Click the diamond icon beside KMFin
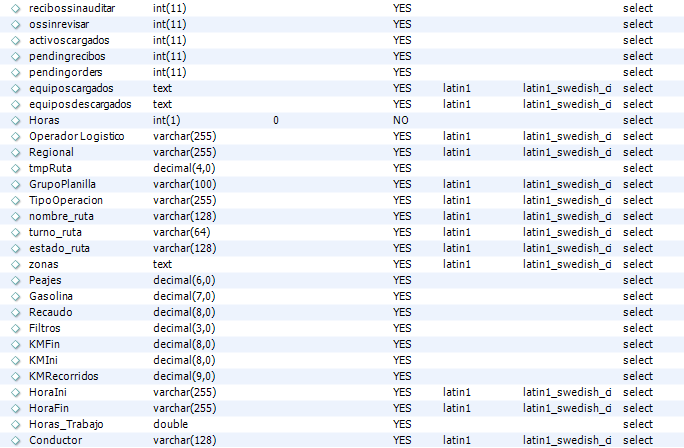The height and width of the screenshot is (448, 684). tap(16, 344)
